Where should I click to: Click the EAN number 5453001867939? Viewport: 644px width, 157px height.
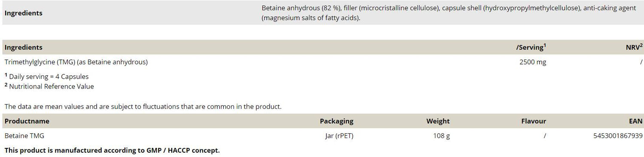coord(618,136)
